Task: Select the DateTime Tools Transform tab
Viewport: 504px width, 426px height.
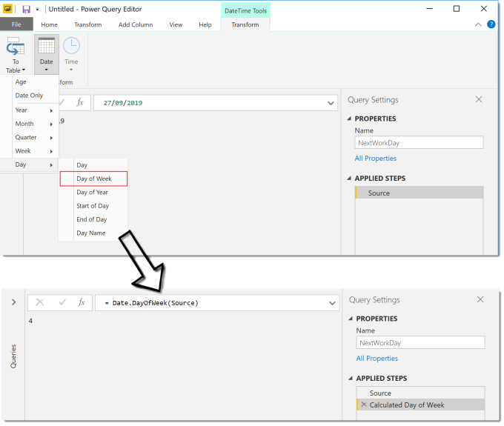Action: tap(245, 24)
